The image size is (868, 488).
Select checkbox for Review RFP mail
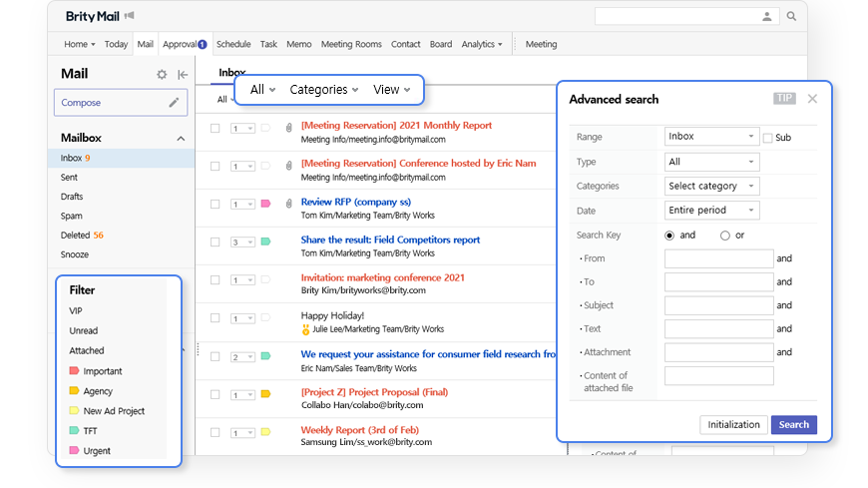tap(215, 204)
